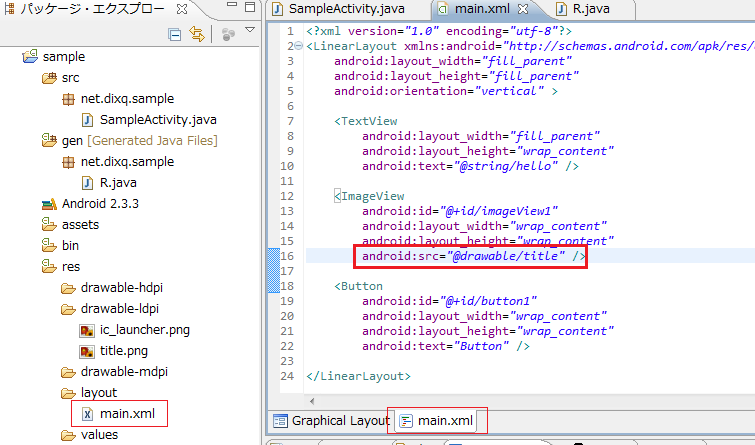Click the drawable-hdpi folder icon

click(x=68, y=288)
